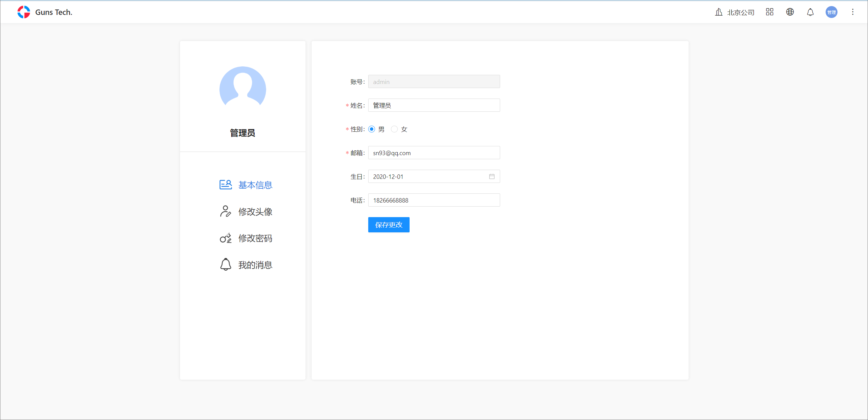Click the globe language icon

click(790, 12)
